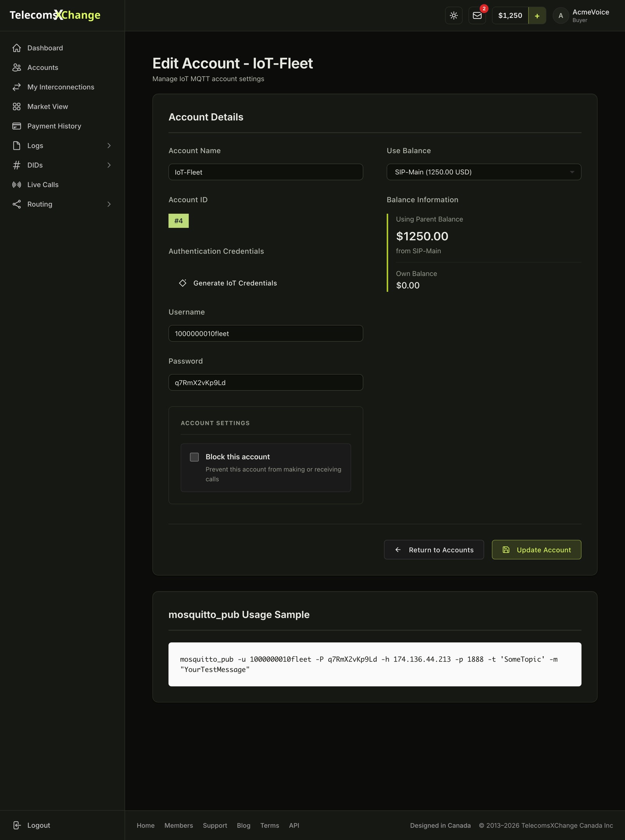Viewport: 625px width, 840px height.
Task: Open the Terms footer link
Action: pyautogui.click(x=270, y=825)
